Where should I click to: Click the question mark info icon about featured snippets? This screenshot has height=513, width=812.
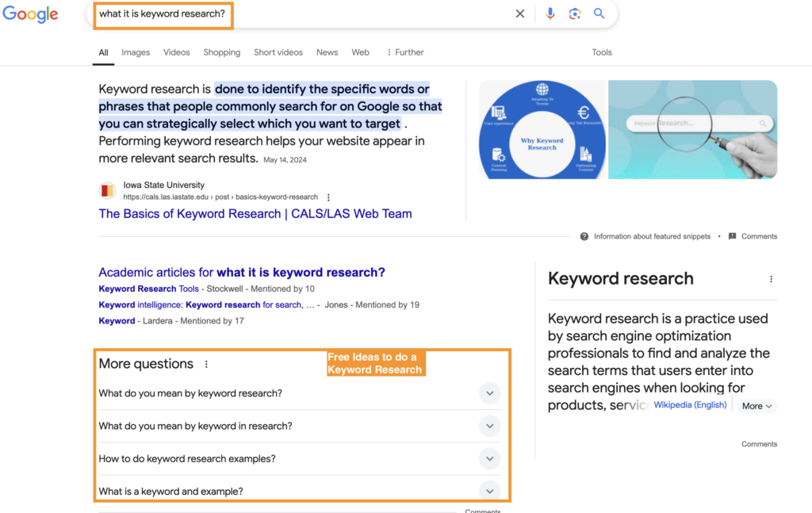click(x=584, y=236)
